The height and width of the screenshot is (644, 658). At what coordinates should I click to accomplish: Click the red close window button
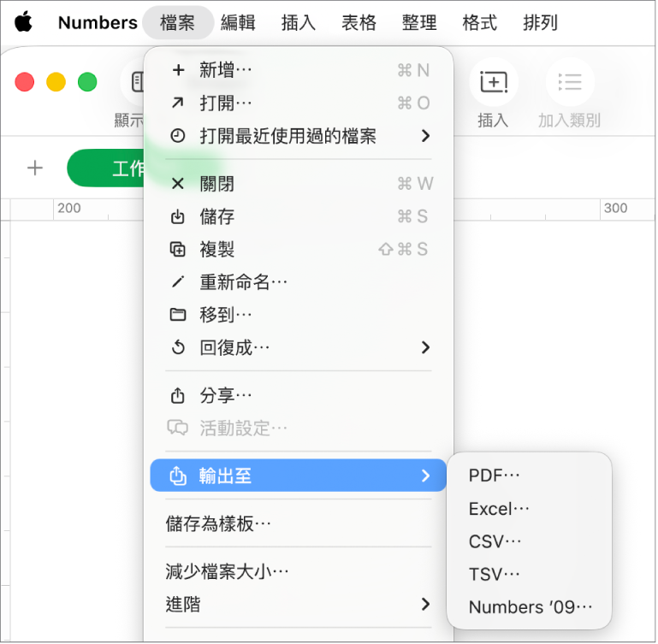tap(24, 82)
